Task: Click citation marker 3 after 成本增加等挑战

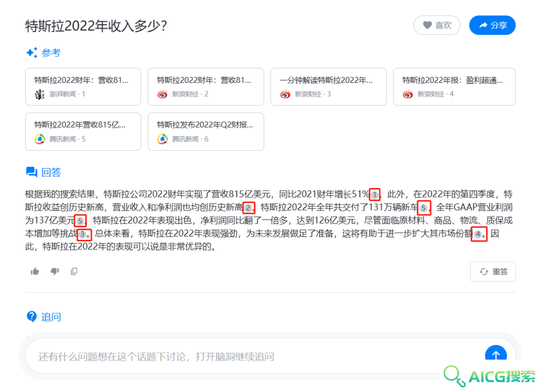Action: point(82,234)
